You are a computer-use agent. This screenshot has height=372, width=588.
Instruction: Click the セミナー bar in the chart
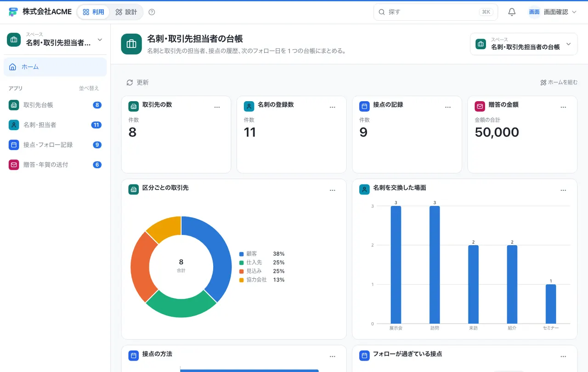(551, 304)
